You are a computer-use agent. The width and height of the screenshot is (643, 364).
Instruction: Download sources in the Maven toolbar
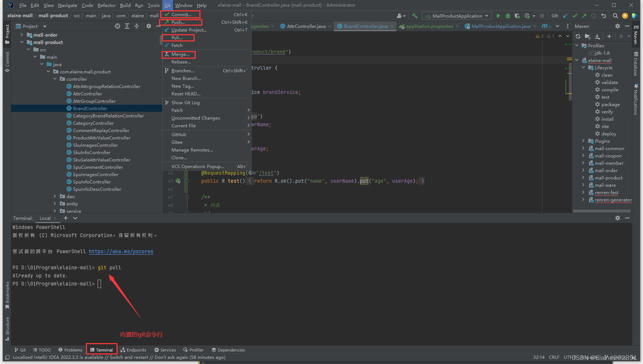[597, 36]
